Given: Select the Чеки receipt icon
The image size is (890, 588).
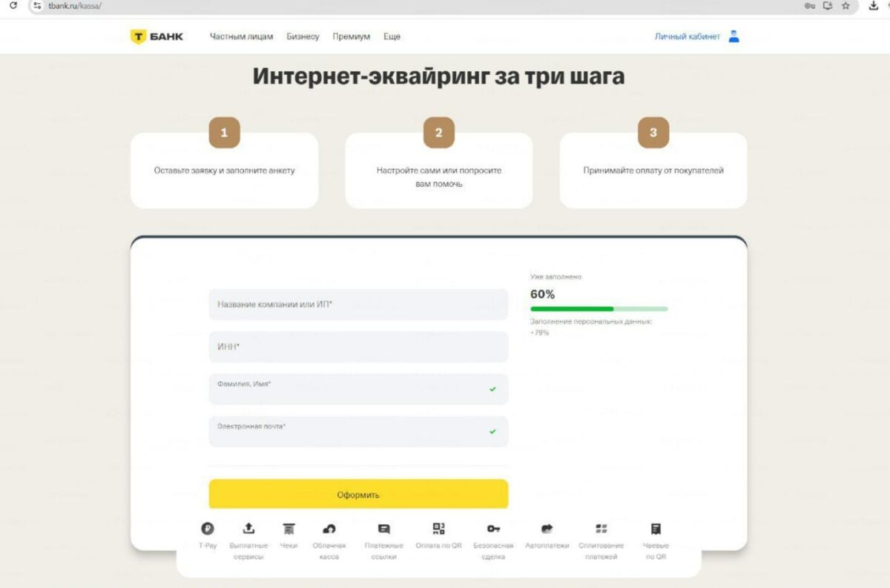Looking at the screenshot, I should point(289,529).
